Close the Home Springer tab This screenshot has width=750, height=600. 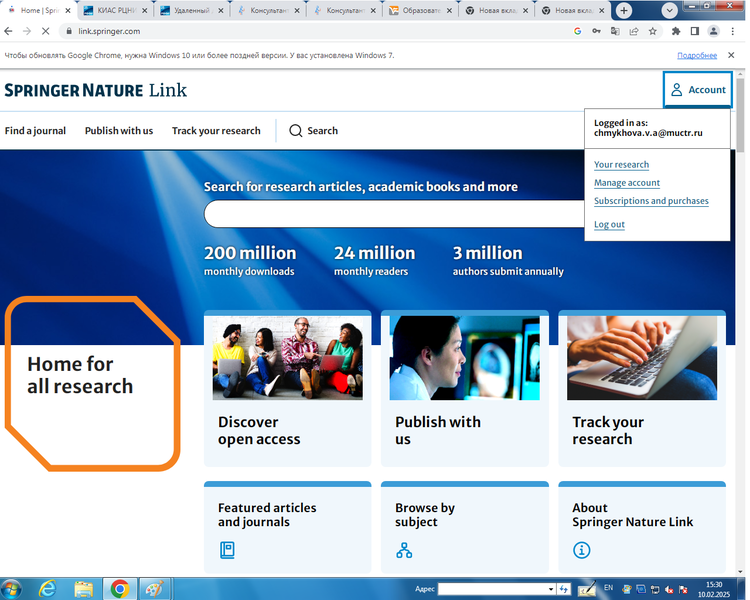(68, 11)
